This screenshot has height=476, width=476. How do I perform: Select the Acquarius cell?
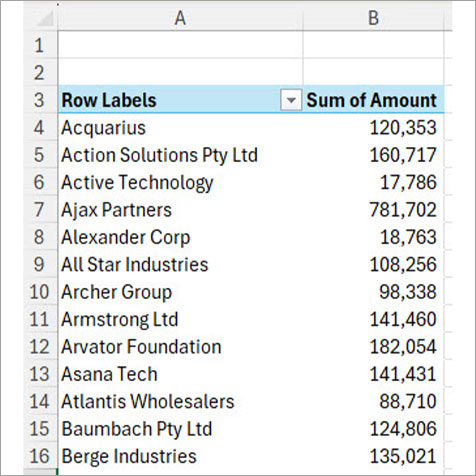tap(180, 127)
